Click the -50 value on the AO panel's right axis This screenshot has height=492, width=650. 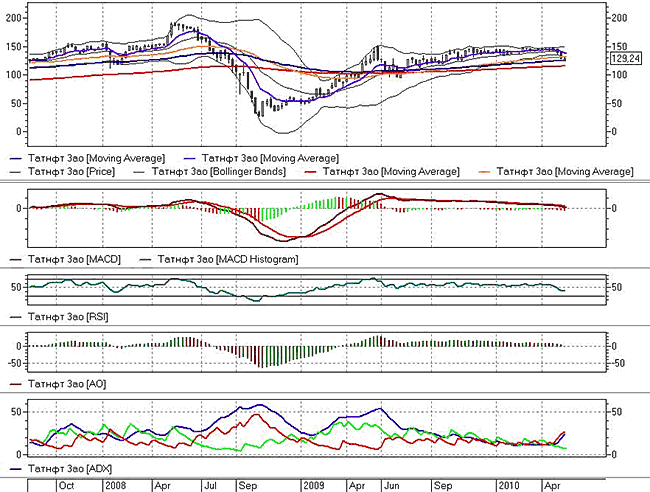[x=617, y=364]
